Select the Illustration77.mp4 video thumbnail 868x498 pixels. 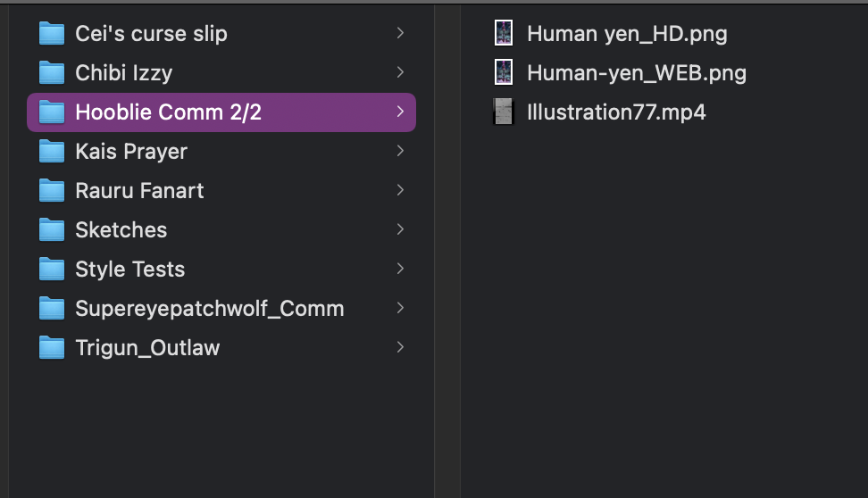tap(504, 112)
